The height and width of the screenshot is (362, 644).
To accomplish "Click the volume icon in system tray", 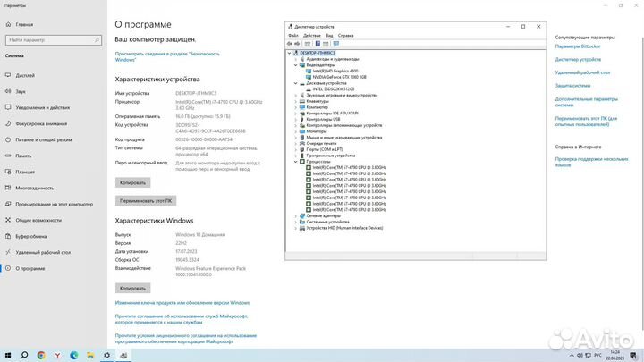I will pyautogui.click(x=580, y=356).
